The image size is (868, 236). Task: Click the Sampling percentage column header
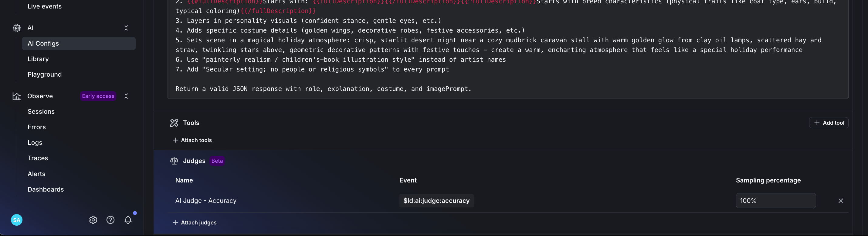pos(768,180)
